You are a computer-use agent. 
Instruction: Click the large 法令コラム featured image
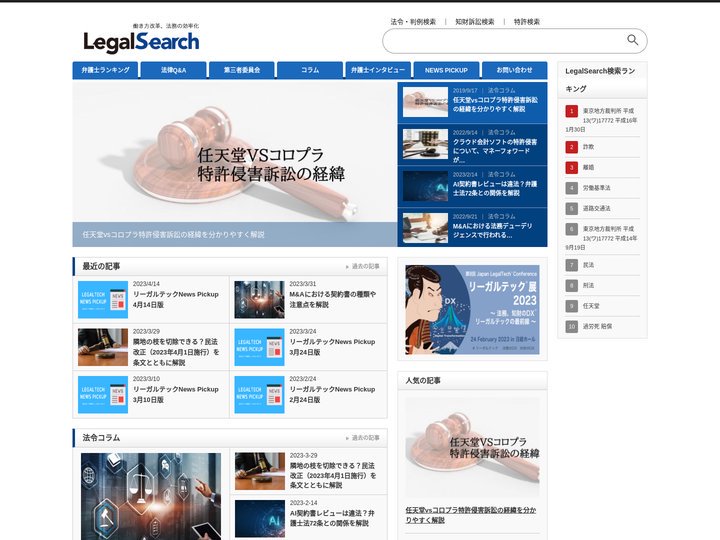(151, 496)
